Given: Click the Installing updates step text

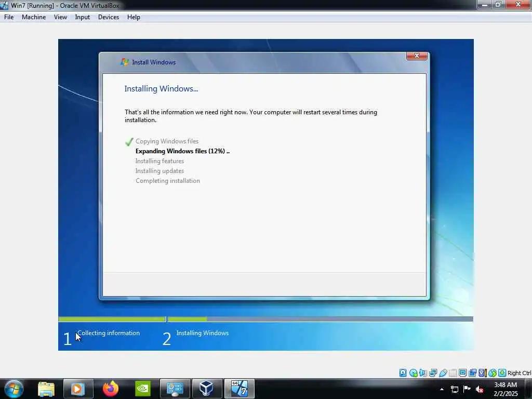Looking at the screenshot, I should tap(159, 170).
